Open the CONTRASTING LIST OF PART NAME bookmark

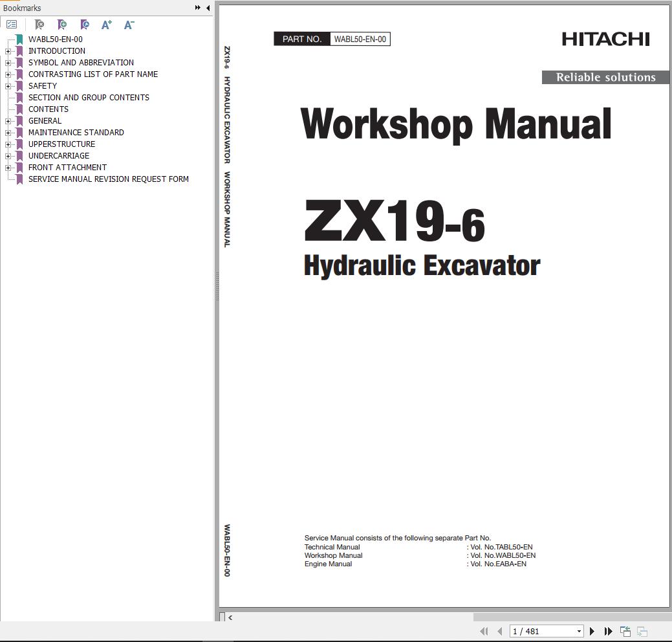pos(93,74)
